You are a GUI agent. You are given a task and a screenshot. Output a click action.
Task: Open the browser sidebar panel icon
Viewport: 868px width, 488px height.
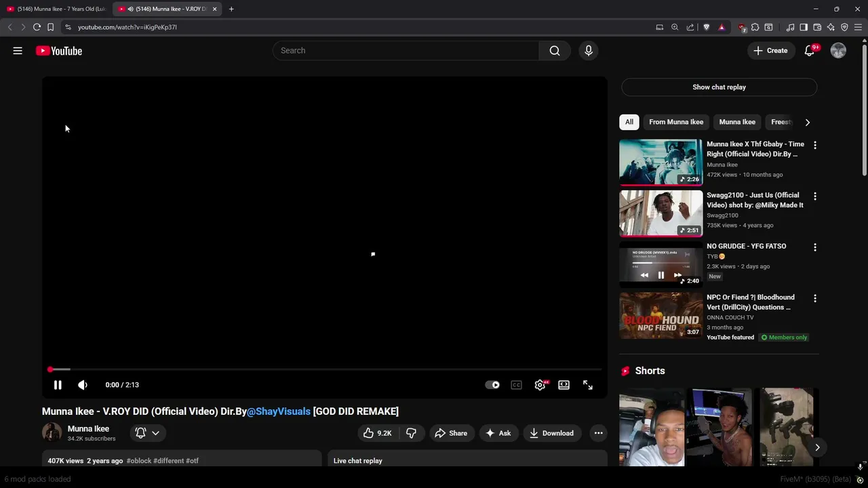pos(804,27)
